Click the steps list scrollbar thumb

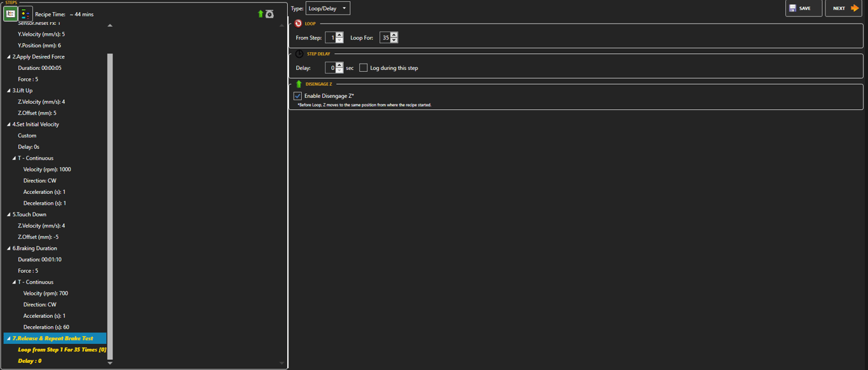110,206
